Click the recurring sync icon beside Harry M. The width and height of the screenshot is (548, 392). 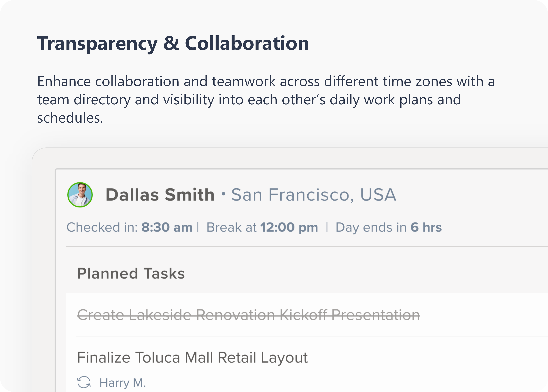click(84, 382)
